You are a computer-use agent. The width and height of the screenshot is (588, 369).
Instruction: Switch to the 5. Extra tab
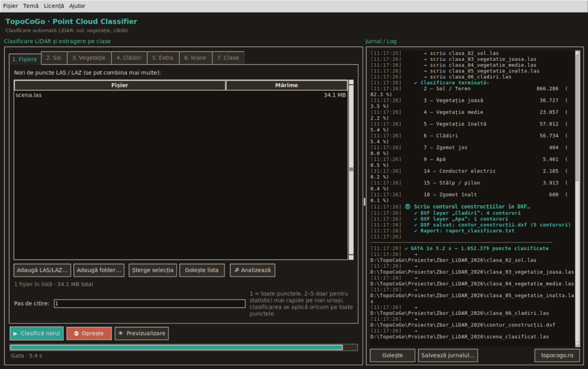(163, 58)
